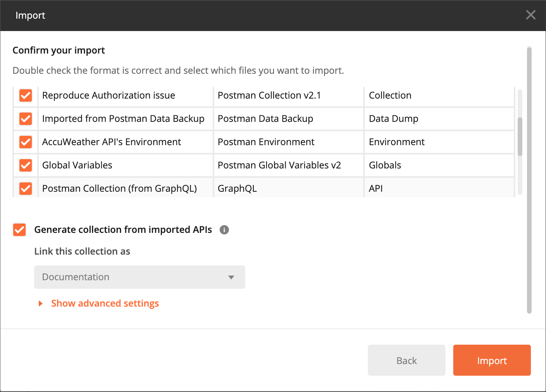Uncheck Imported from Postman Data Backup checkbox
546x392 pixels.
26,119
